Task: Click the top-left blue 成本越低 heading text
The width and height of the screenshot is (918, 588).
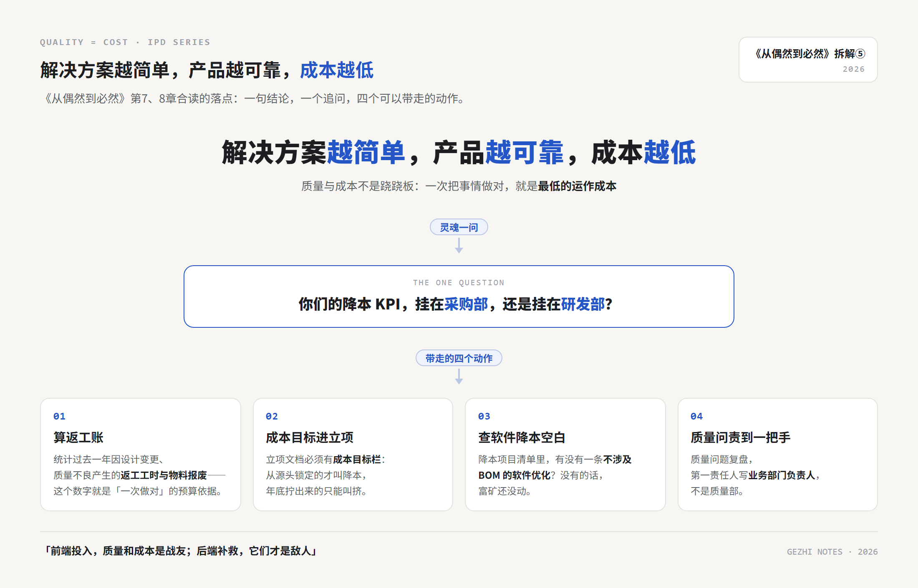Action: point(337,70)
